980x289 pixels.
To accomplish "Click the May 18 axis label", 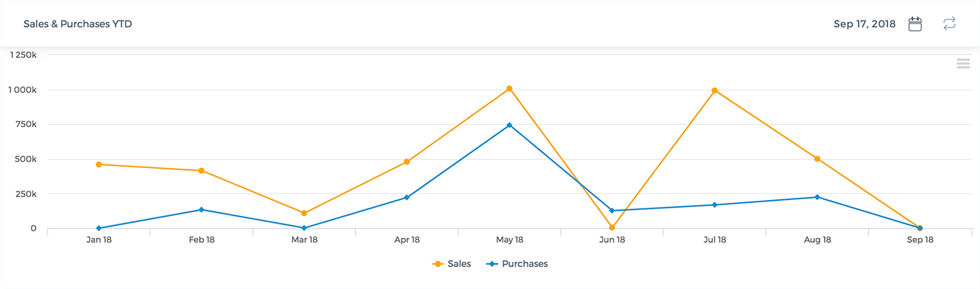I will tap(509, 240).
